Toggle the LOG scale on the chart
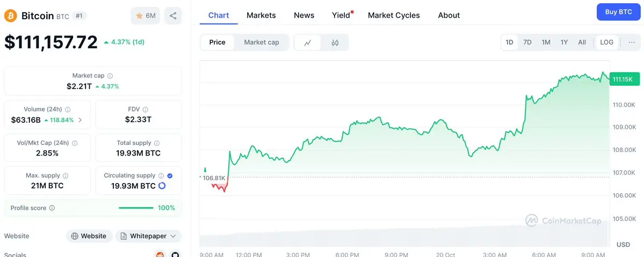 tap(606, 42)
